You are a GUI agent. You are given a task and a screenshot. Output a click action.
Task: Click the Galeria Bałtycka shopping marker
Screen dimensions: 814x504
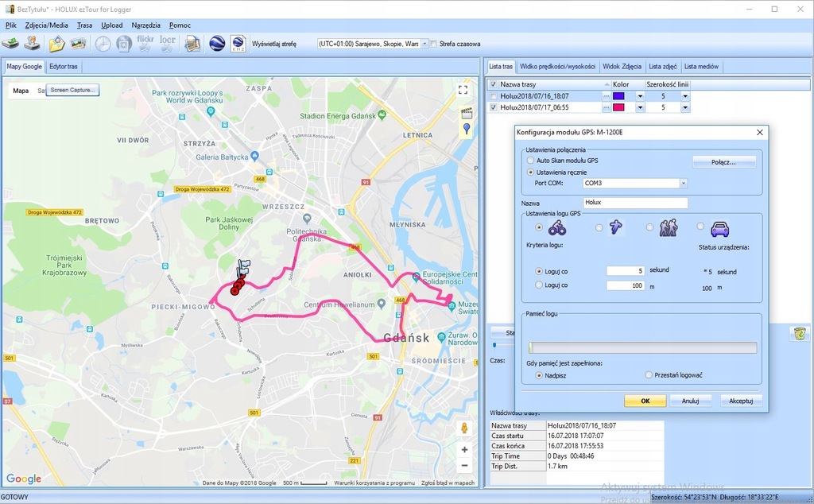pos(254,155)
